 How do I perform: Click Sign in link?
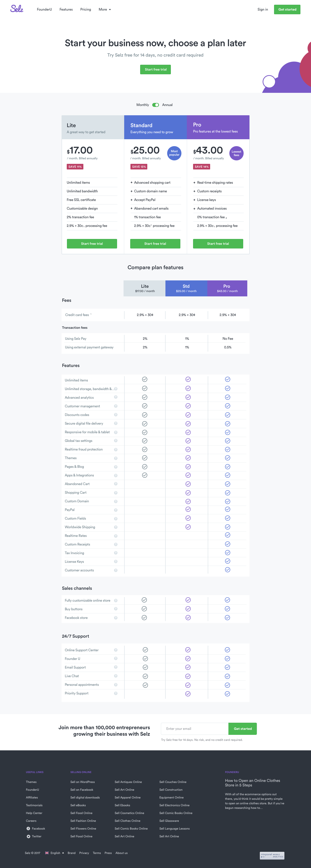[263, 9]
